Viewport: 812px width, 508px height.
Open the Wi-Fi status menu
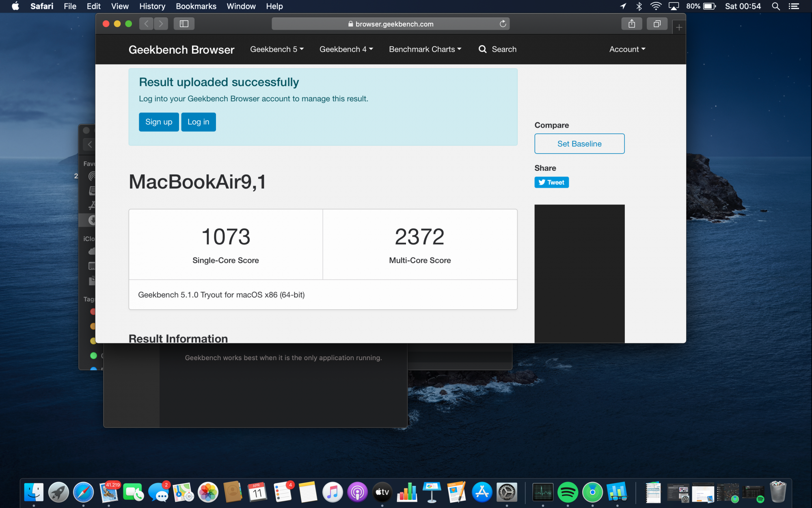coord(656,6)
